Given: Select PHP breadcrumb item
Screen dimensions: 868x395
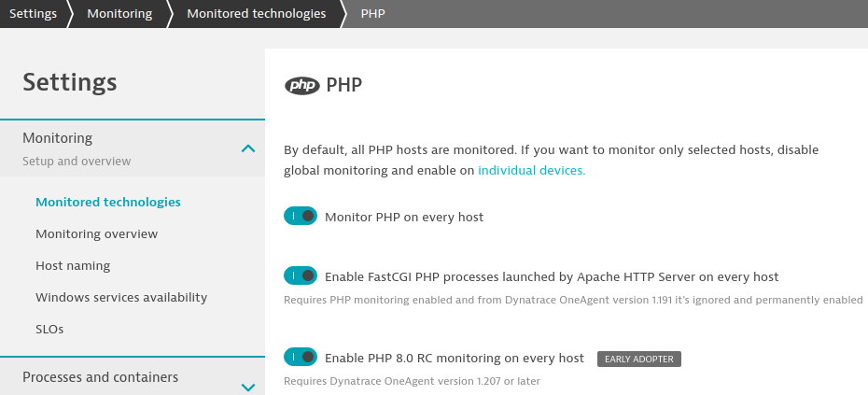Looking at the screenshot, I should [x=372, y=13].
